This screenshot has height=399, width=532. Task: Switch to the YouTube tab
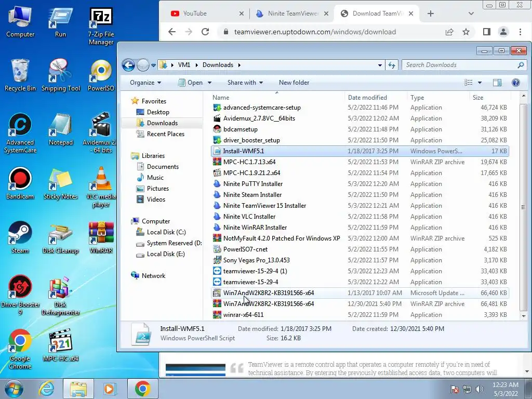(x=205, y=14)
